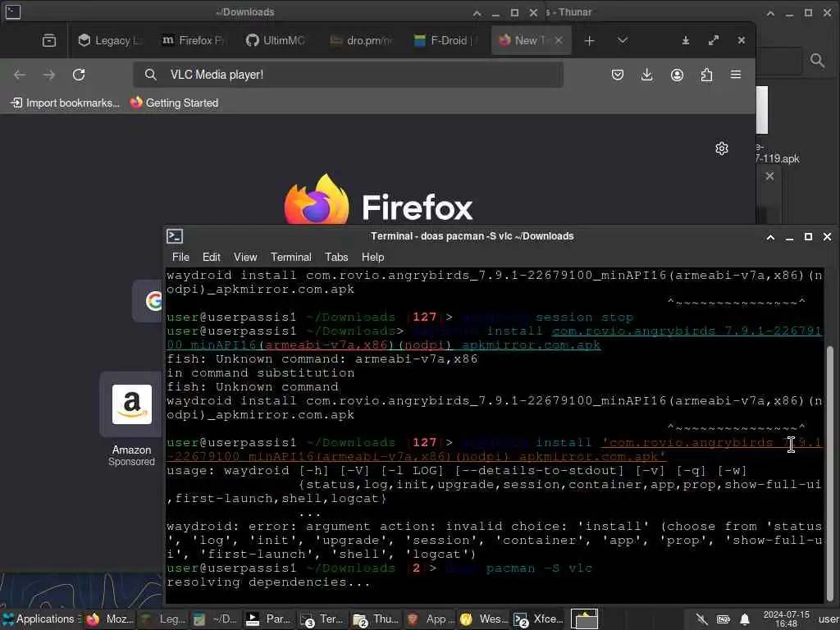Open the Google shortcut tile
The height and width of the screenshot is (630, 840).
pos(149,300)
